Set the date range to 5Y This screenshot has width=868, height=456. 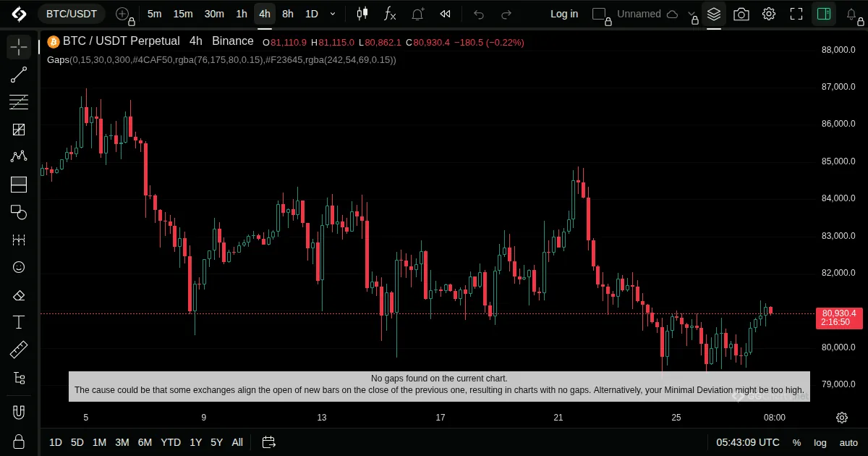[x=217, y=442]
